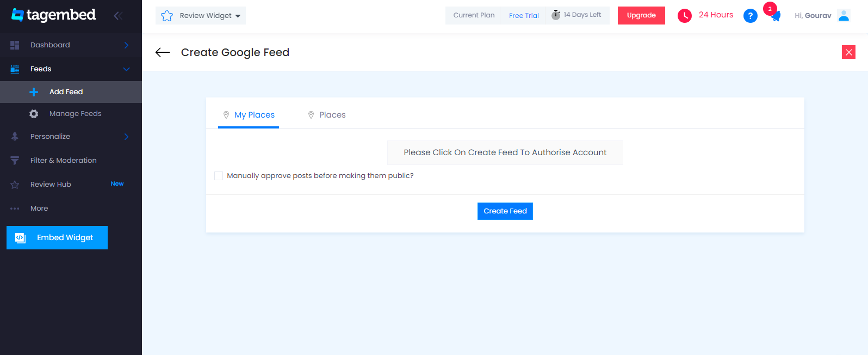Click the Embed Widget button

[x=57, y=238]
